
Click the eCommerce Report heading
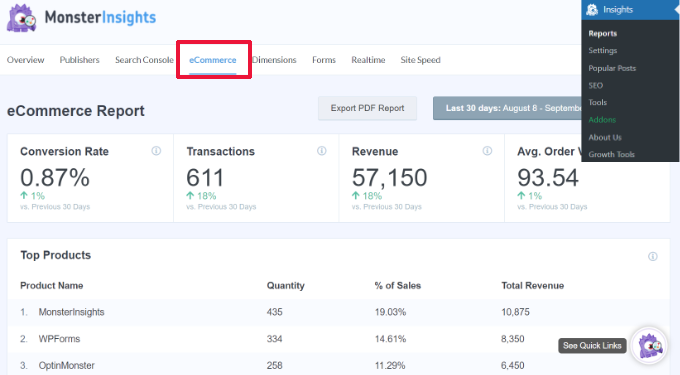[x=75, y=111]
